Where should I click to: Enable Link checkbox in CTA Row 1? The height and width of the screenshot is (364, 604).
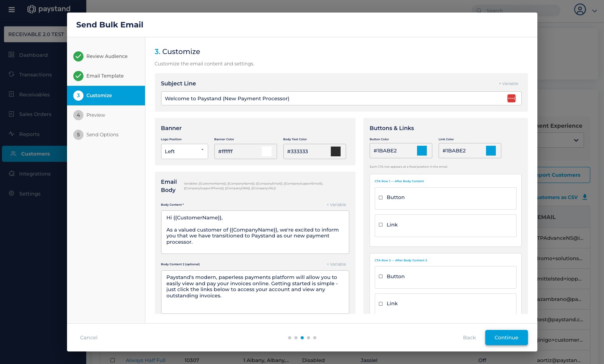click(x=381, y=225)
